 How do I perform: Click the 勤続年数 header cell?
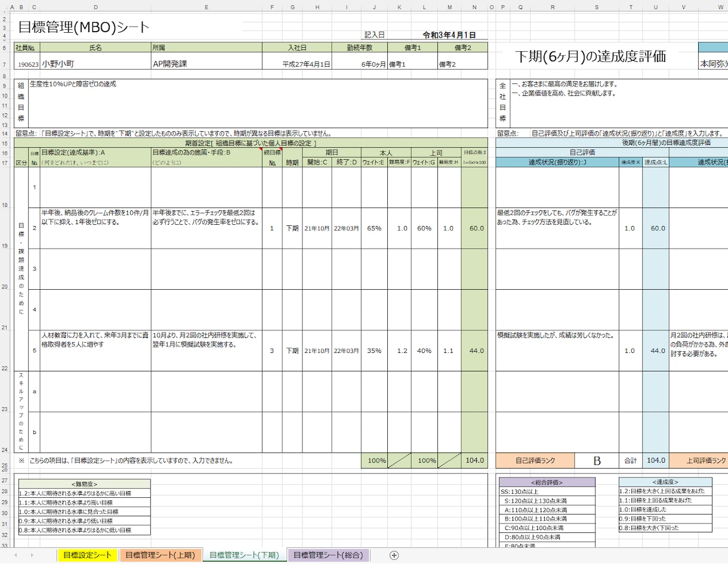359,47
